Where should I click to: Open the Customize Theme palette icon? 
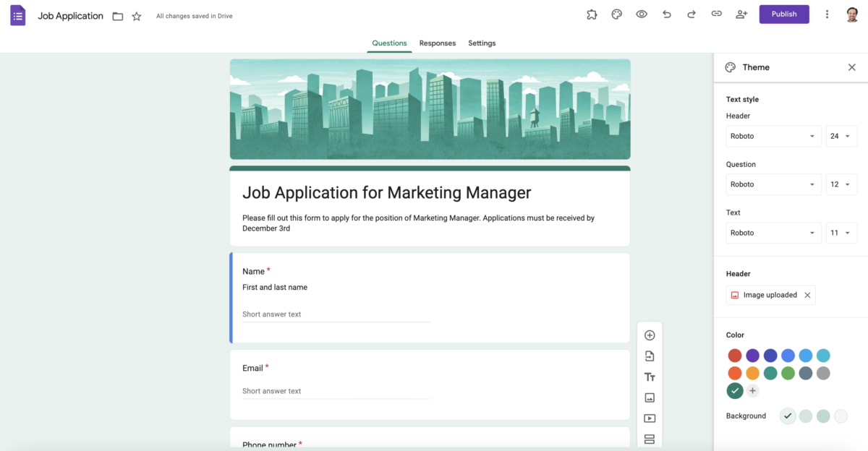[x=616, y=14]
